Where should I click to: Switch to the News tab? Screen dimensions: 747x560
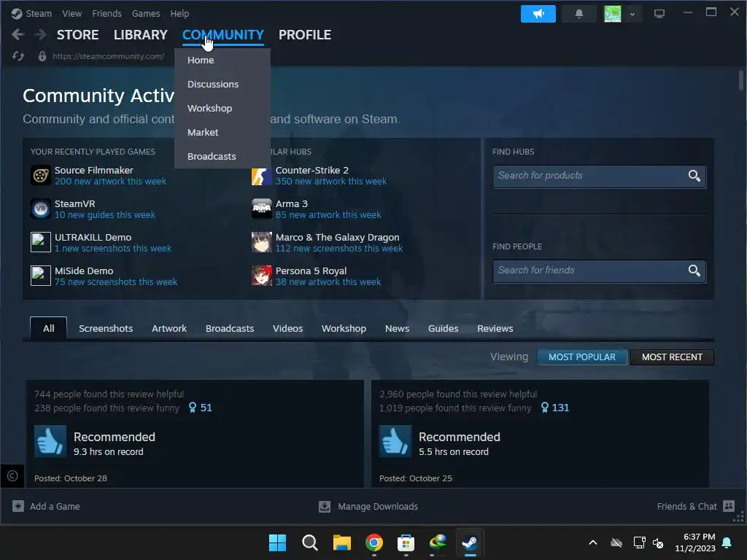[x=397, y=328]
